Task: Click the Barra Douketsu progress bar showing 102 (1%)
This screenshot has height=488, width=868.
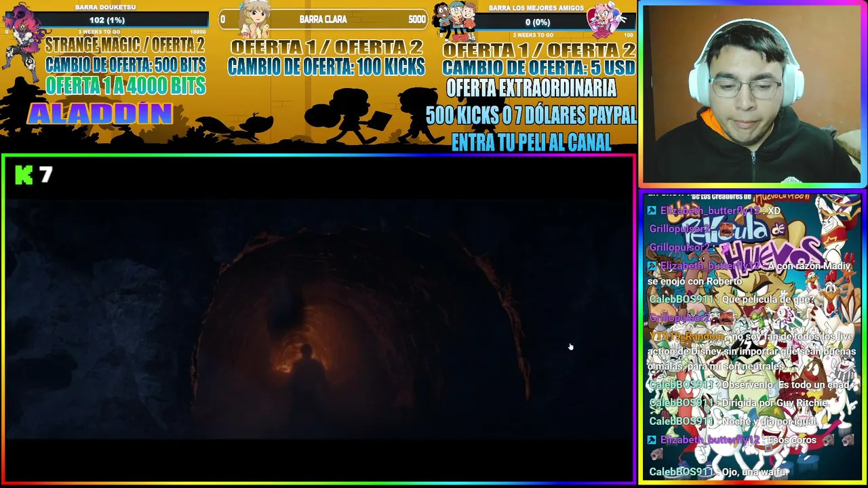Action: pyautogui.click(x=106, y=20)
